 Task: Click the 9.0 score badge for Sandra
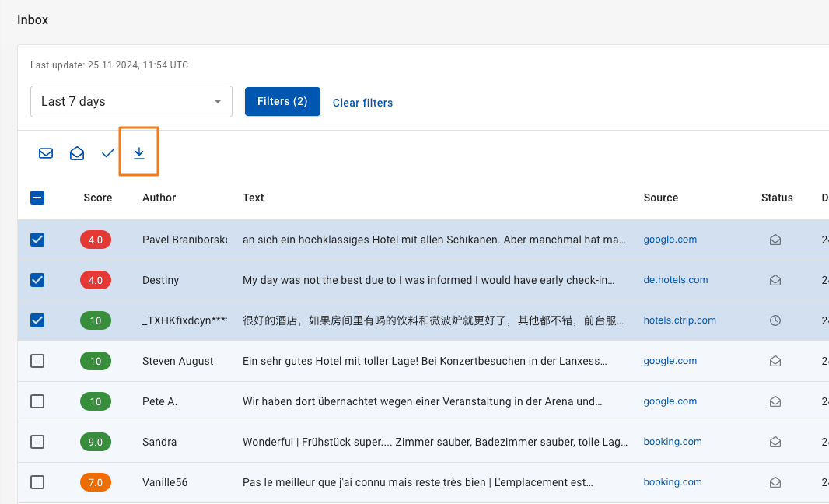pos(96,442)
